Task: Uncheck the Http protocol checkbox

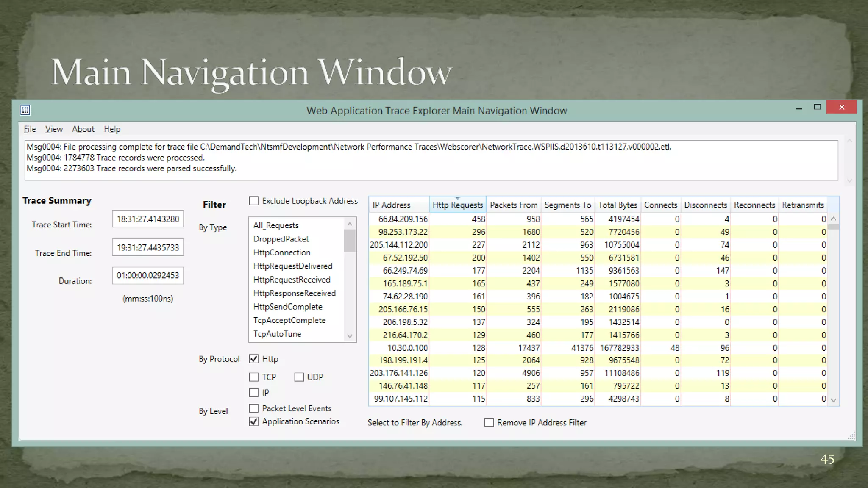Action: [x=253, y=359]
